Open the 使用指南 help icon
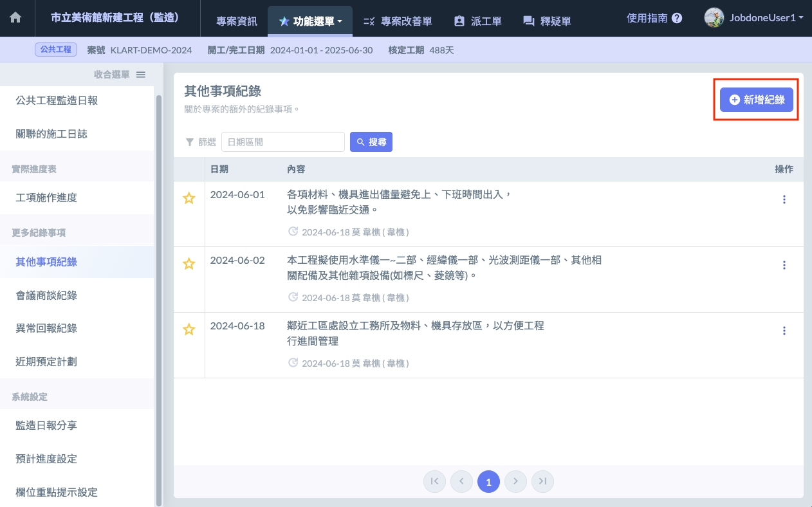 [x=676, y=19]
